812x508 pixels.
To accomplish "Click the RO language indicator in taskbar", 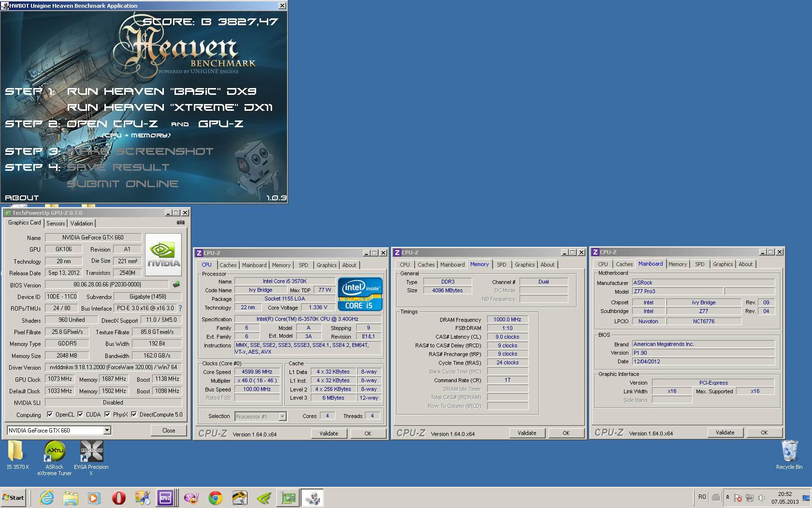I will click(702, 497).
